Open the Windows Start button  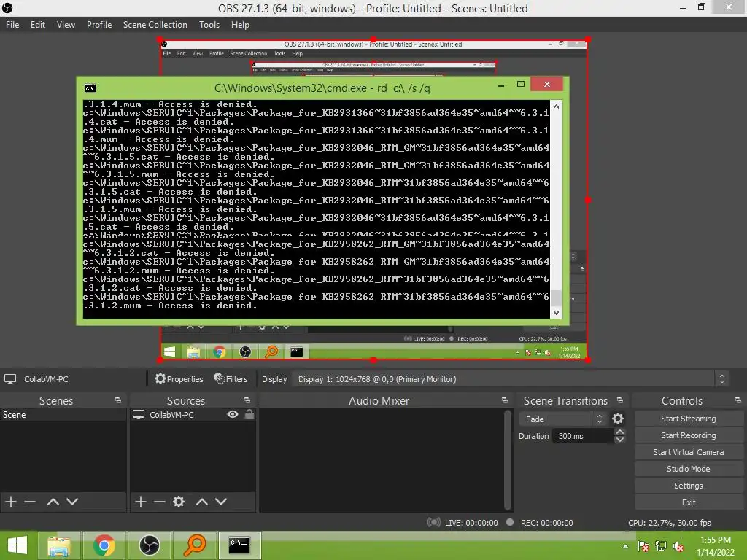pyautogui.click(x=18, y=545)
